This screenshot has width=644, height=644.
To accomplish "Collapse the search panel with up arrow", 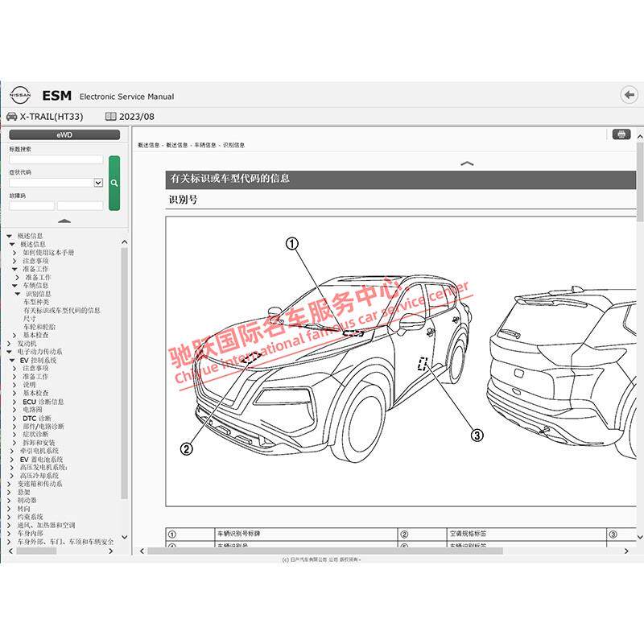I will (x=64, y=221).
